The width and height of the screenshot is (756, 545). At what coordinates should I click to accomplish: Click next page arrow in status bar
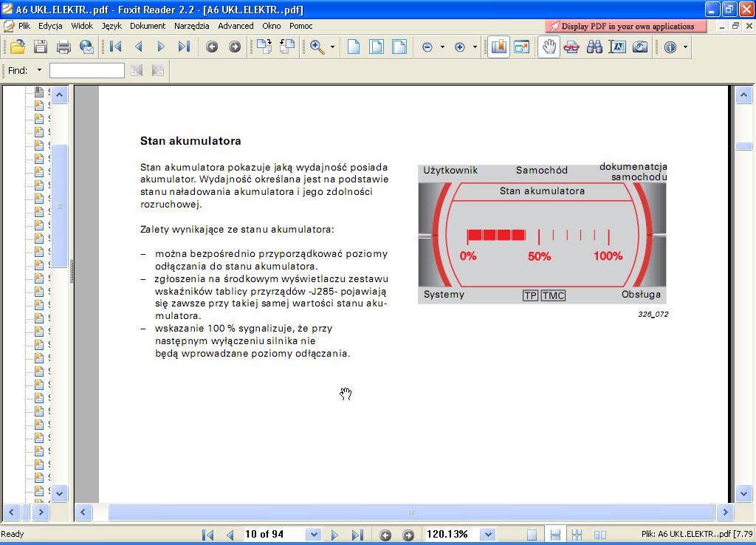click(x=334, y=535)
